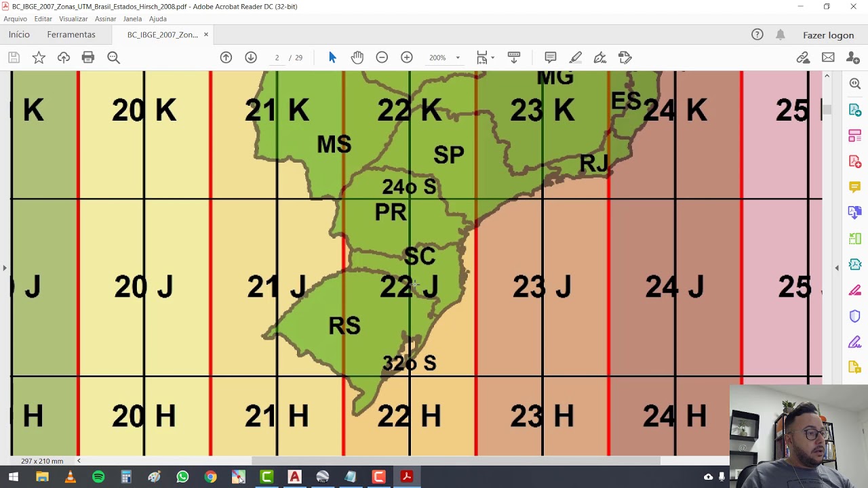Viewport: 868px width, 488px height.
Task: Open the Visualizar menu
Action: 73,19
